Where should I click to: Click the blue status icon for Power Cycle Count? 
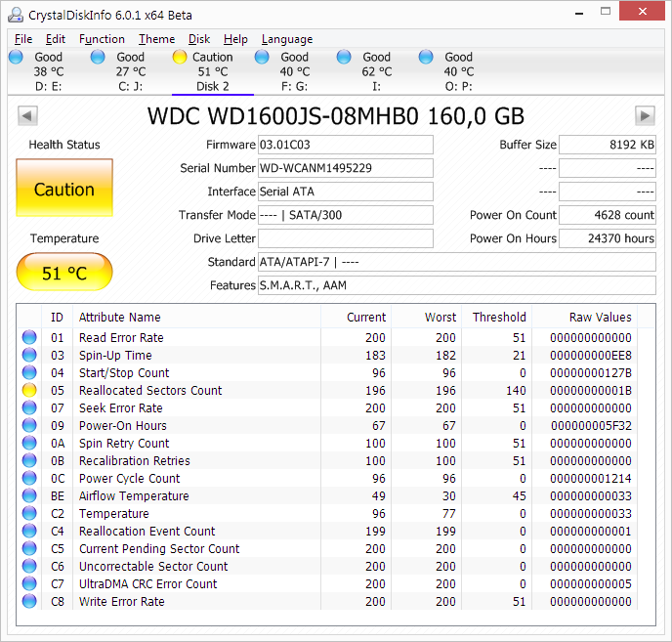pyautogui.click(x=29, y=478)
